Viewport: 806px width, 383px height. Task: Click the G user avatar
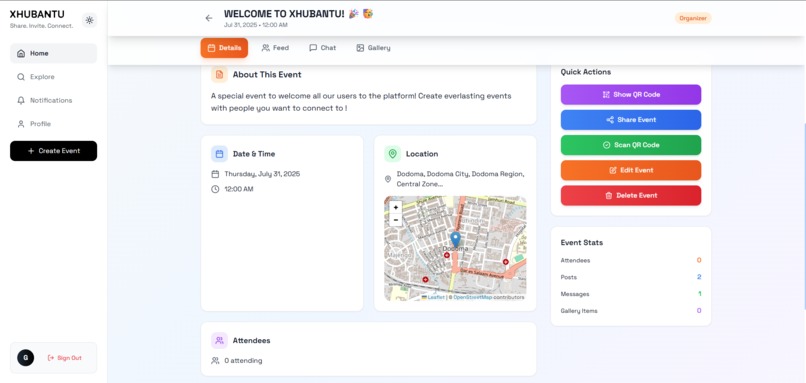(26, 358)
